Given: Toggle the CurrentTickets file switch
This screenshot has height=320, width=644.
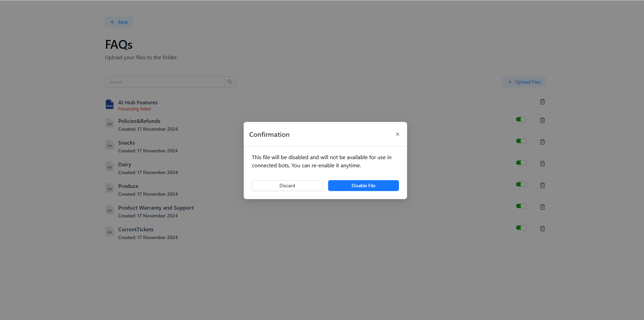Looking at the screenshot, I should (521, 228).
